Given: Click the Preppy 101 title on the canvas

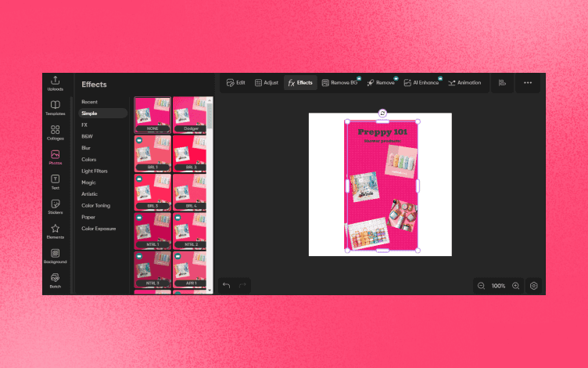Looking at the screenshot, I should click(x=382, y=132).
